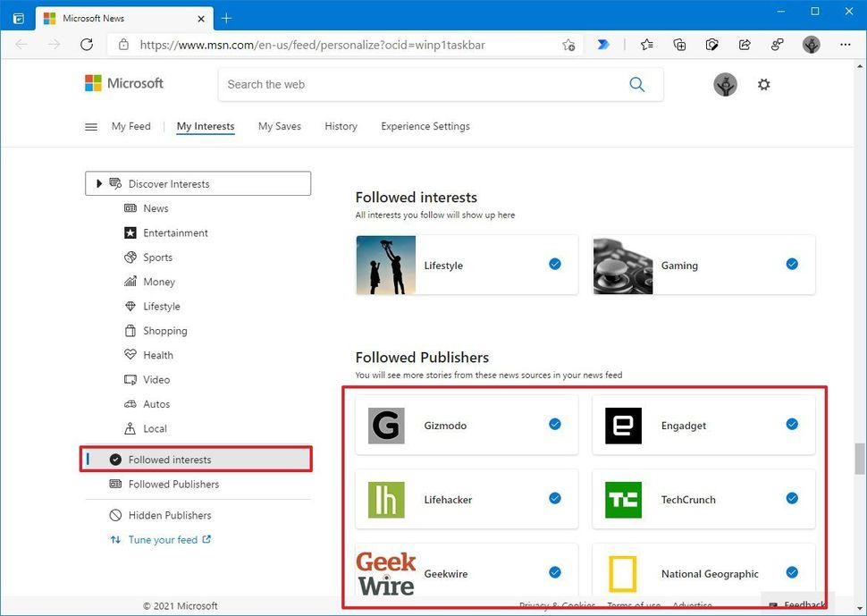This screenshot has width=867, height=616.
Task: Select the Autos interest category
Action: pyautogui.click(x=156, y=404)
